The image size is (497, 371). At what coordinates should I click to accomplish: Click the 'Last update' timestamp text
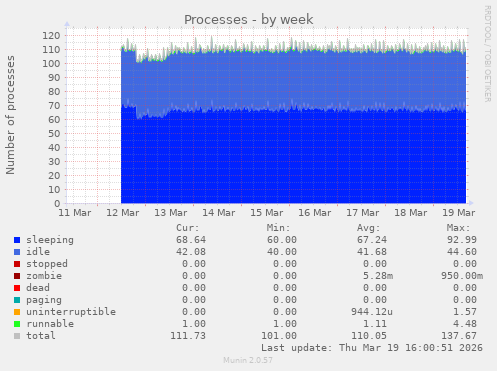[372, 348]
